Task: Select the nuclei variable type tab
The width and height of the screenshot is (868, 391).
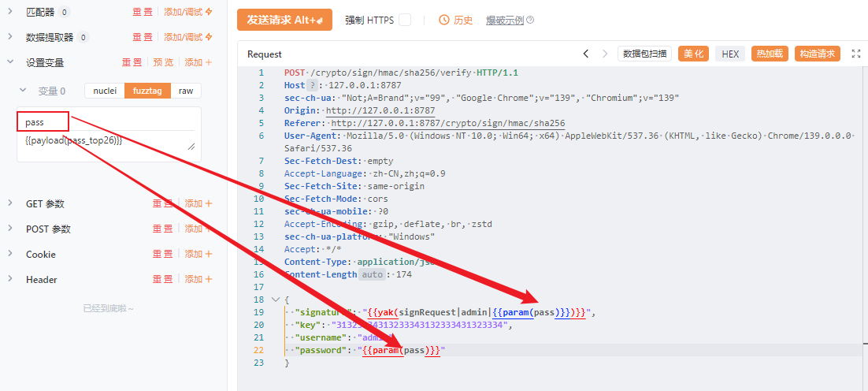Action: point(105,91)
